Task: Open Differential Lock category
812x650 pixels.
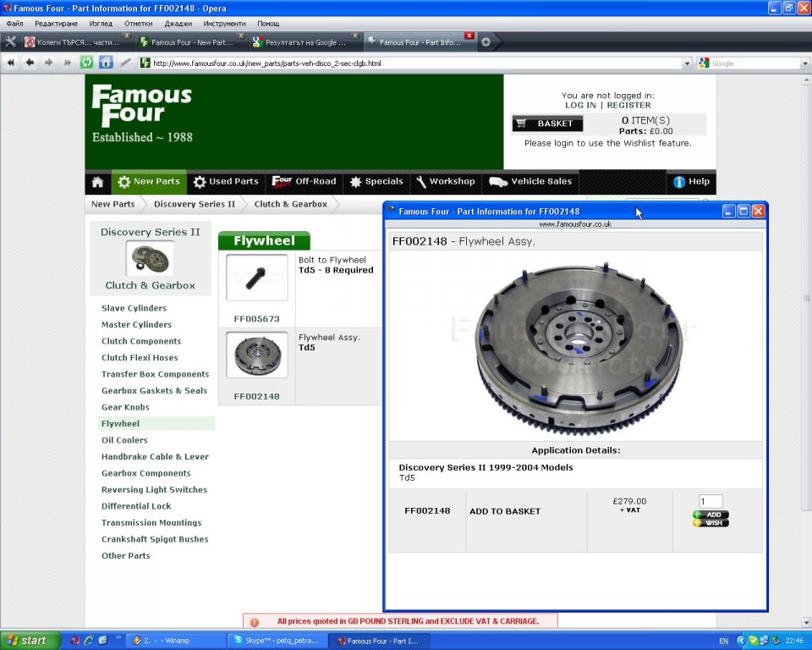Action: pyautogui.click(x=136, y=506)
